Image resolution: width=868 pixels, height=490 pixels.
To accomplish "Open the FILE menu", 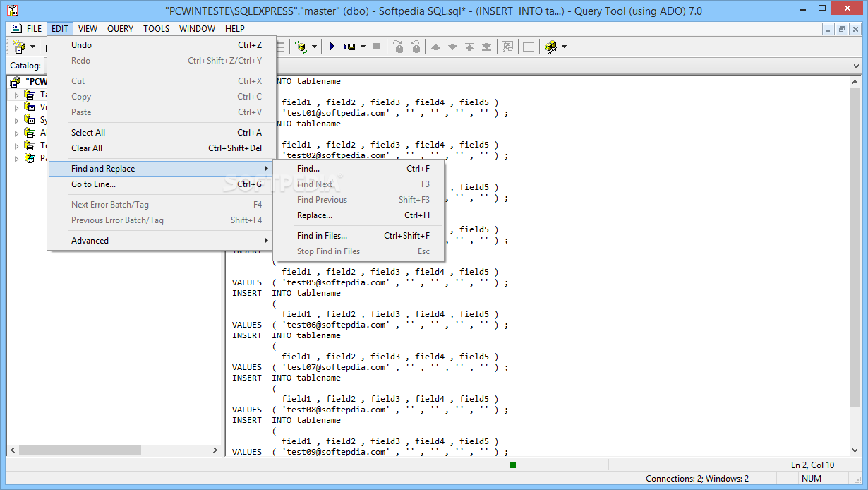I will [x=35, y=28].
